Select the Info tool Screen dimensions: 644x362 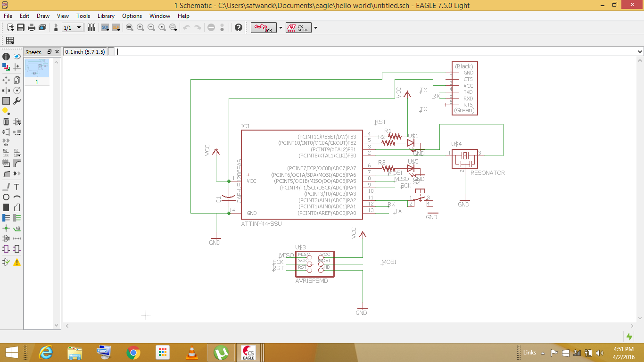tap(6, 57)
